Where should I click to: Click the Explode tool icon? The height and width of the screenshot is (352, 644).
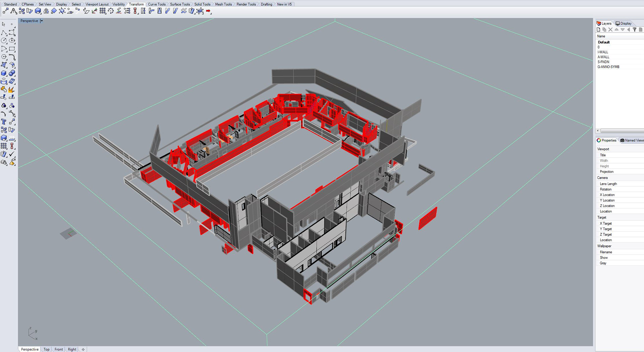pos(12,90)
